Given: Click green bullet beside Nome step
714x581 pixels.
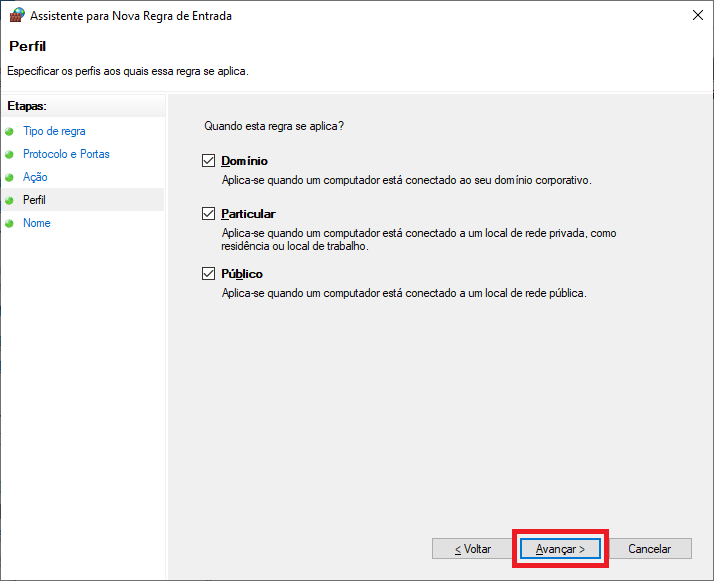Looking at the screenshot, I should click(9, 224).
